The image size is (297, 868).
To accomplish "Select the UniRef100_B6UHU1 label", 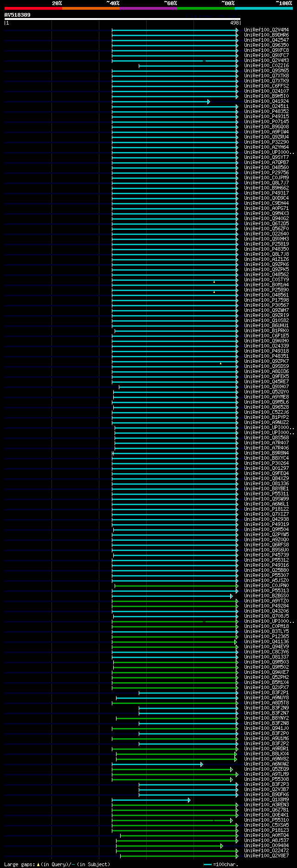I will [266, 326].
